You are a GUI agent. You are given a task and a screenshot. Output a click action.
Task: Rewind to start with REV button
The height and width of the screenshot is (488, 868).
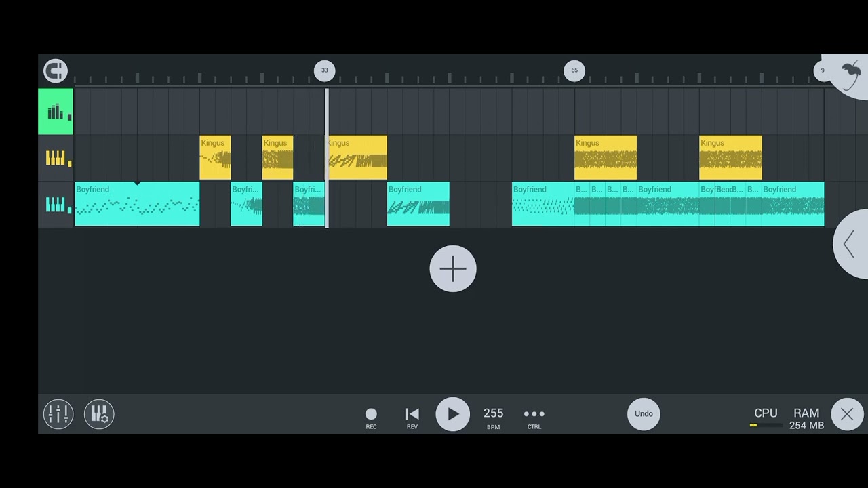point(412,418)
